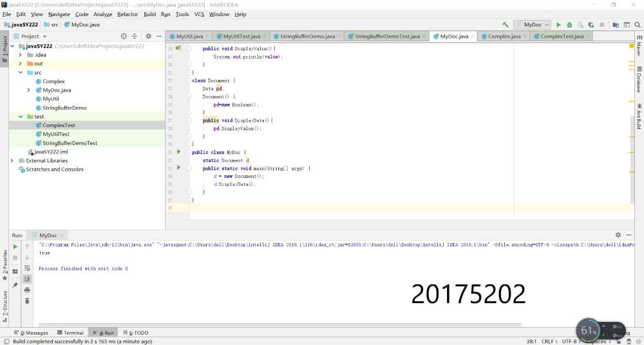Close the MyDoc tab in Run panel

tap(62, 235)
